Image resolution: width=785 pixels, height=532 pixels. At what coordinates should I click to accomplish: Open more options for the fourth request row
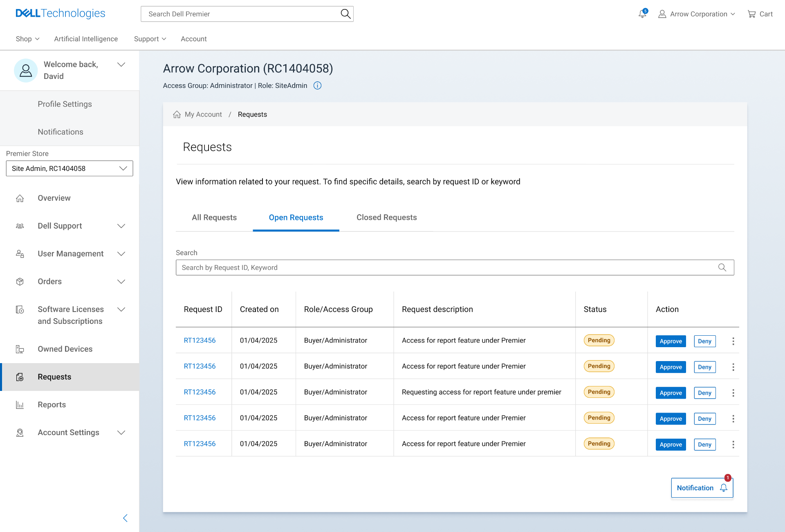[733, 419]
